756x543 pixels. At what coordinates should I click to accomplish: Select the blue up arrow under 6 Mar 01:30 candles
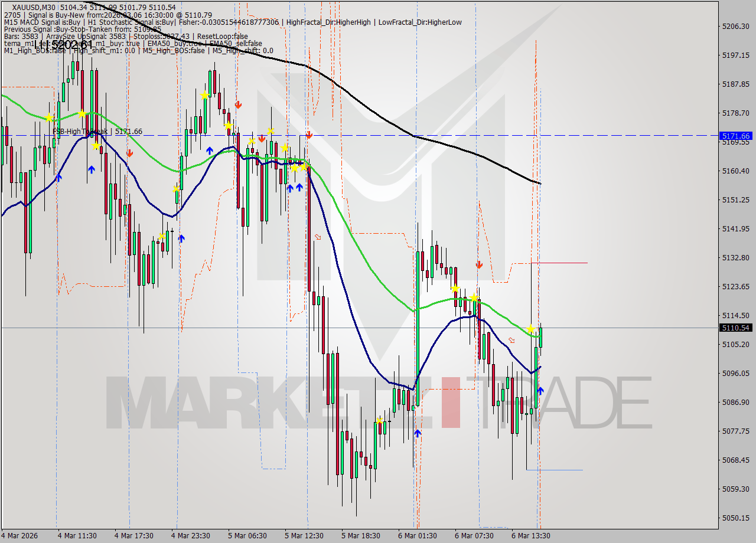click(x=417, y=433)
